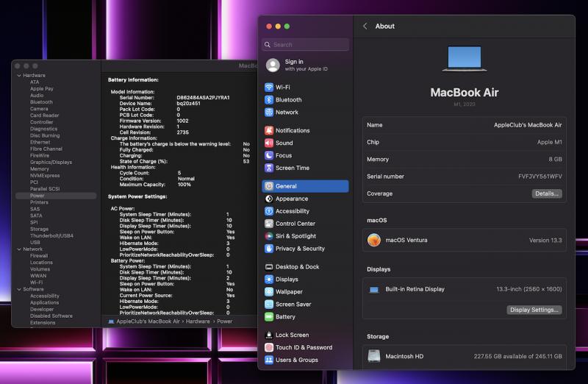This screenshot has width=588, height=384.
Task: Select Desktop & Dock in sidebar
Action: [x=297, y=267]
